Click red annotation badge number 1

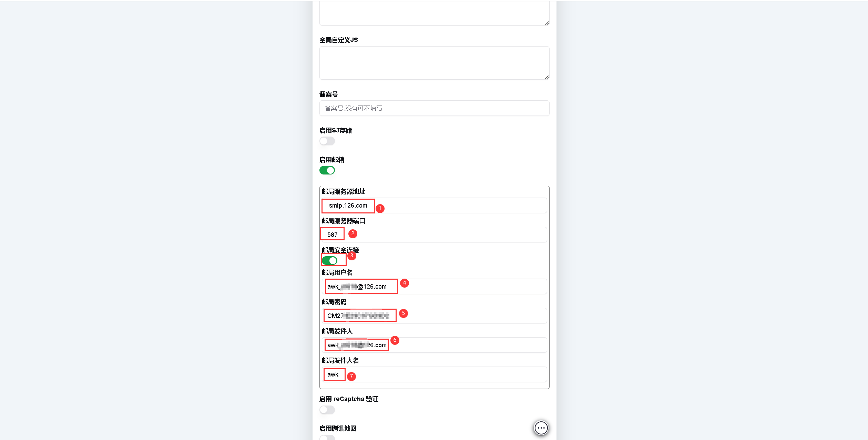point(380,208)
